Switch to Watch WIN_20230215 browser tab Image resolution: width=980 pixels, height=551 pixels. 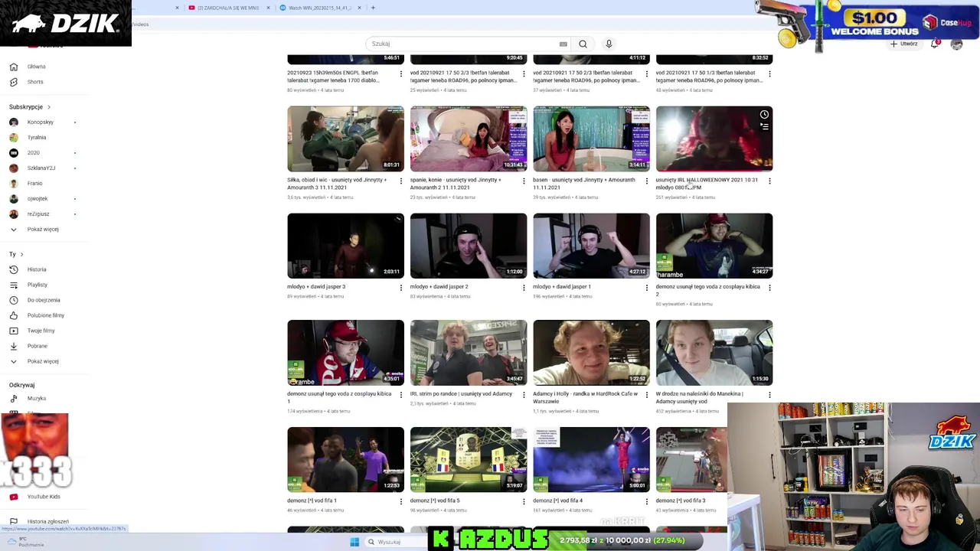(320, 8)
